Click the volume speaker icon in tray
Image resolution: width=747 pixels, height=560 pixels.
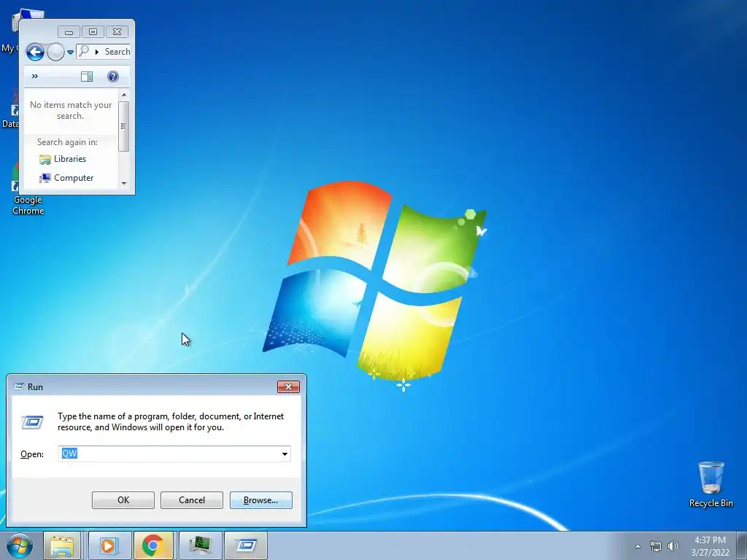(x=673, y=546)
